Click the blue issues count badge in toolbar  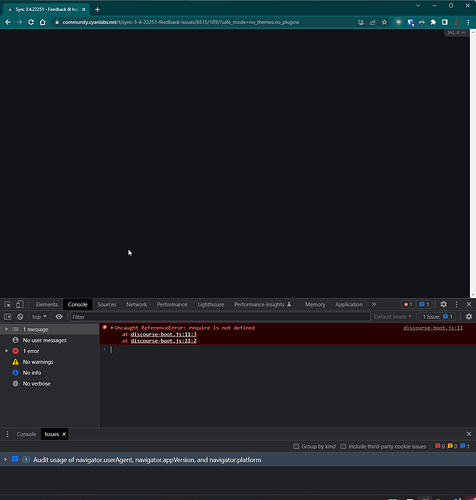click(424, 304)
